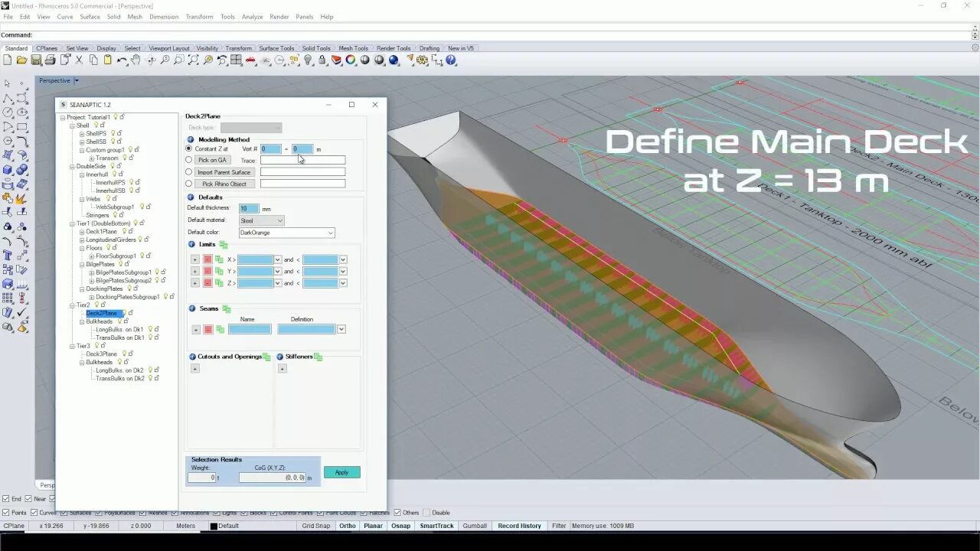Viewport: 980px width, 551px height.
Task: Click the Open file folder icon
Action: (21, 60)
